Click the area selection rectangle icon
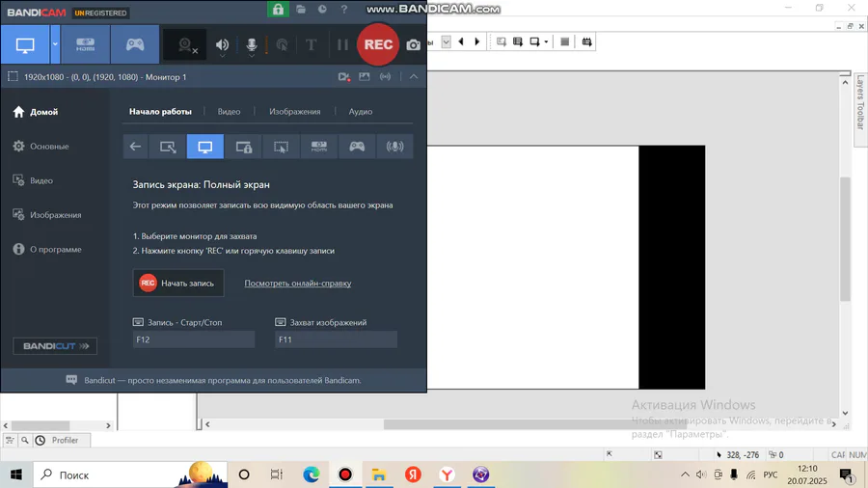The image size is (868, 488). 13,77
